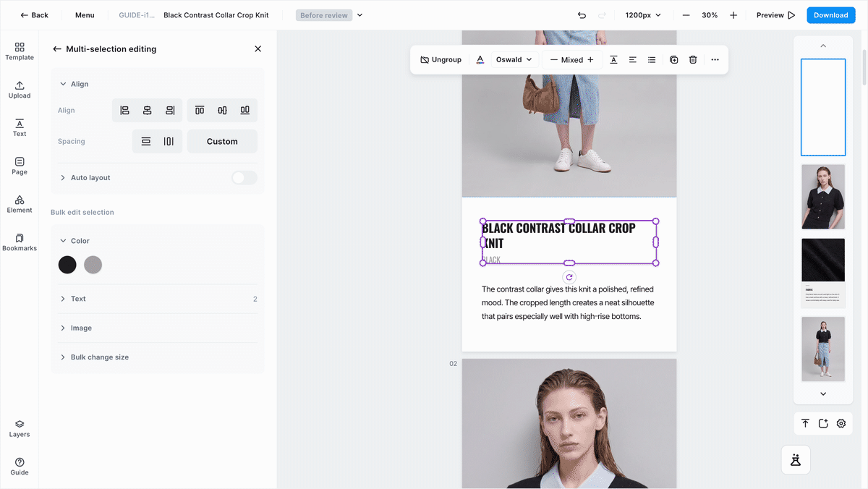This screenshot has height=489, width=868.
Task: Open the Before review status dropdown
Action: pyautogui.click(x=329, y=15)
